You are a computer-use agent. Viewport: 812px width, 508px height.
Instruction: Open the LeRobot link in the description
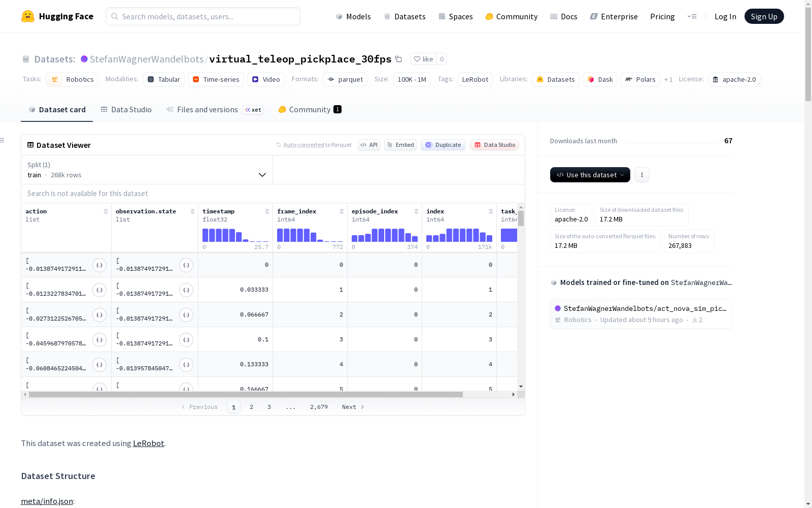[148, 443]
